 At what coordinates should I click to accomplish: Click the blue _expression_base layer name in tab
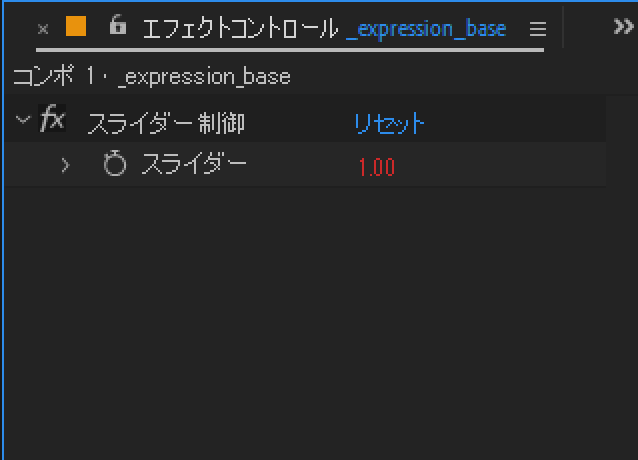[426, 29]
